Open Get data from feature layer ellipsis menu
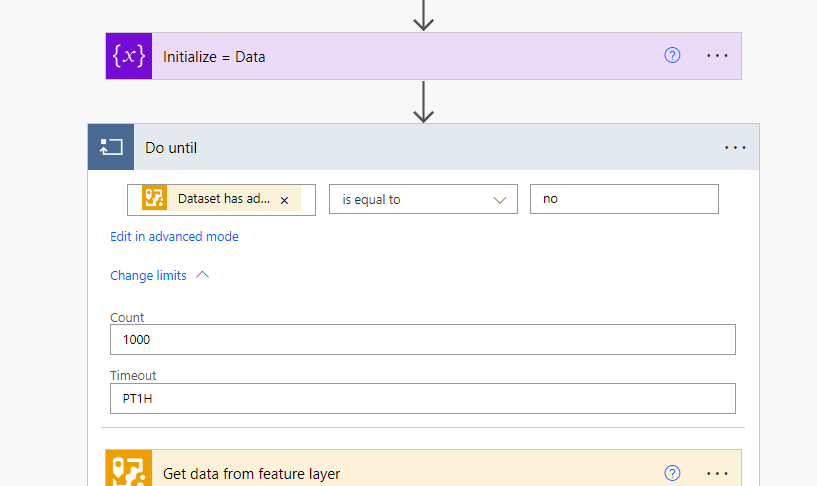The width and height of the screenshot is (817, 486). (x=717, y=473)
